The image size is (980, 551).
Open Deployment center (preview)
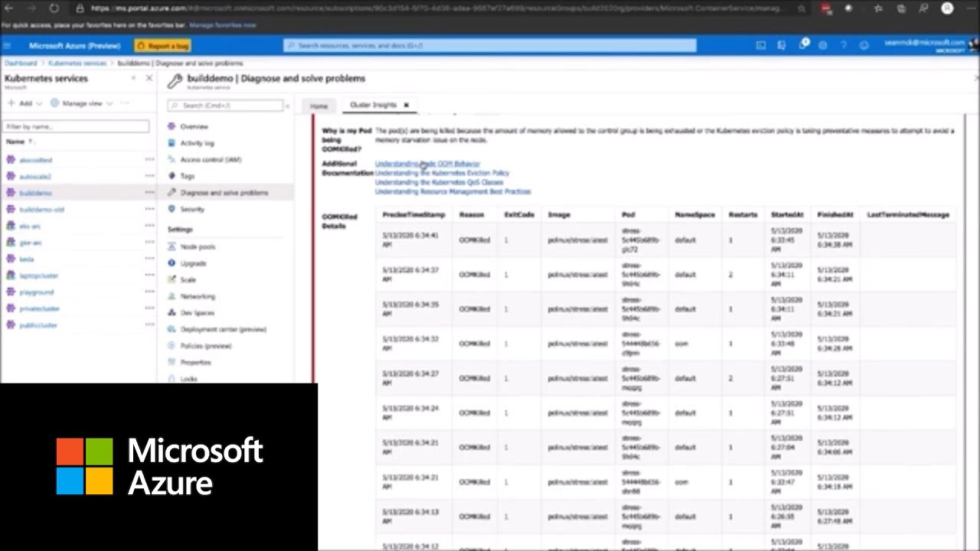(x=224, y=329)
